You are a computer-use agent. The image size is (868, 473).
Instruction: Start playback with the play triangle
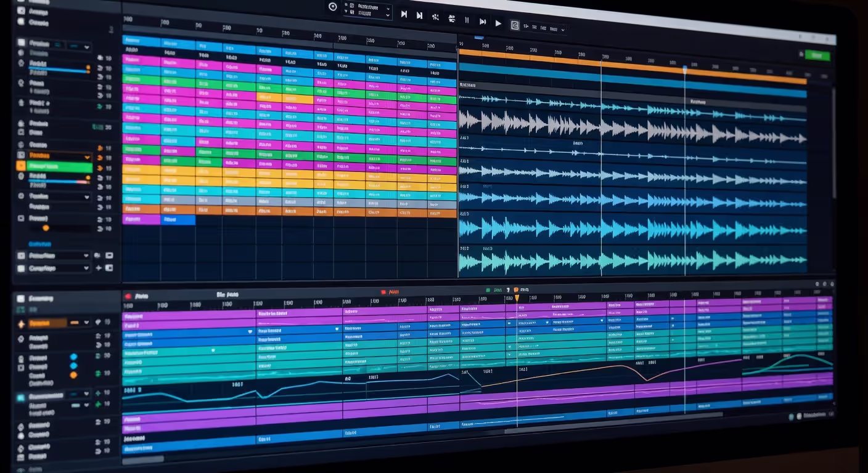[498, 23]
